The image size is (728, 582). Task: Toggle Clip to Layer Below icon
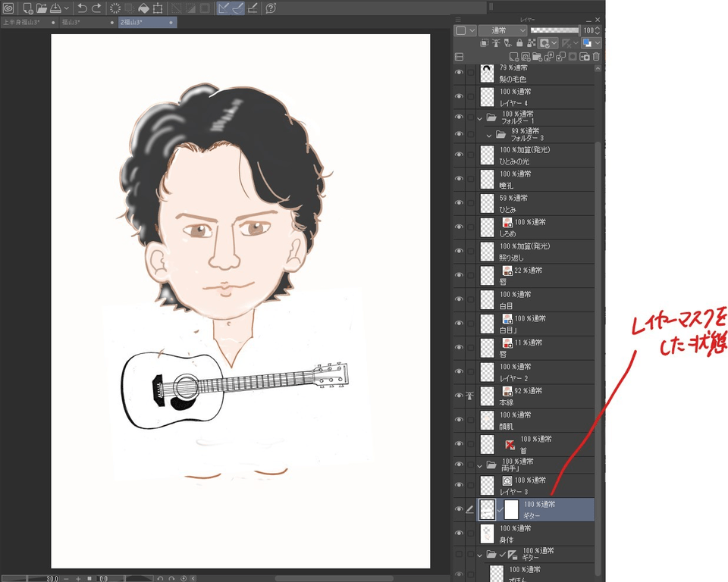tap(485, 43)
